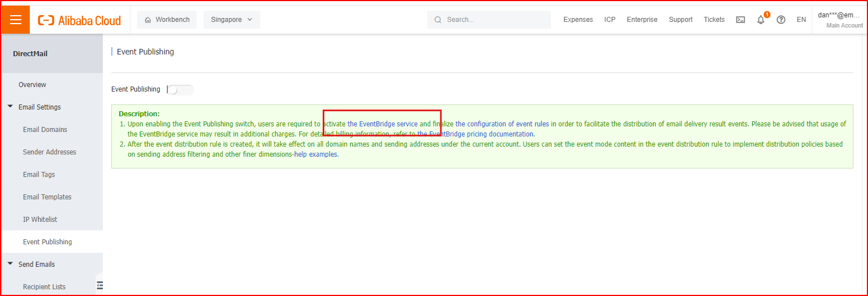Click the Alibaba Cloud logo
Image resolution: width=868 pixels, height=296 pixels.
click(x=79, y=20)
